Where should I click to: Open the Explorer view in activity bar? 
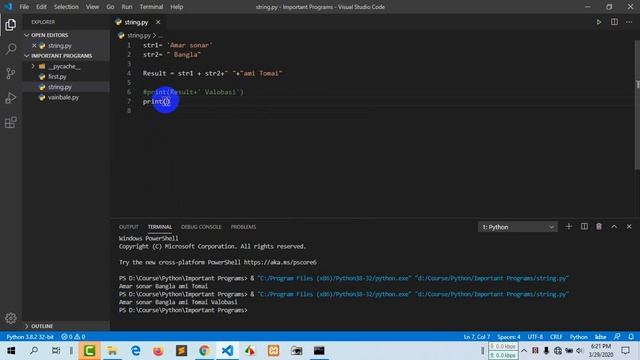click(x=11, y=25)
